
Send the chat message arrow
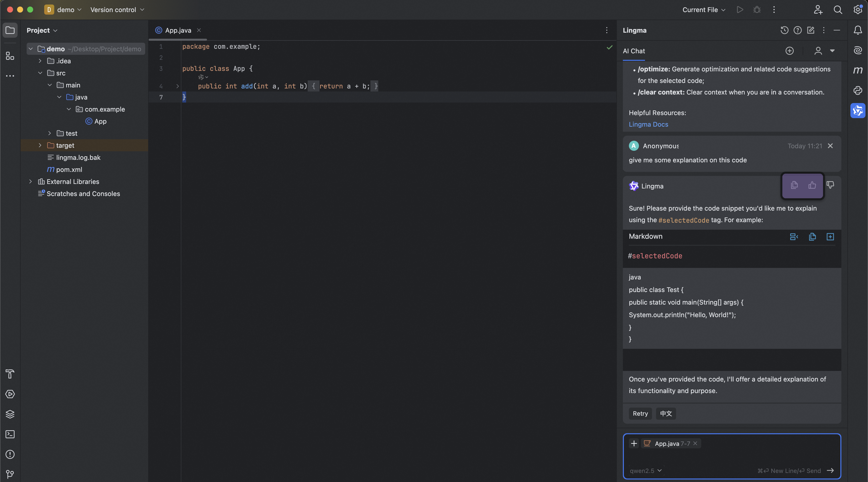coord(830,470)
